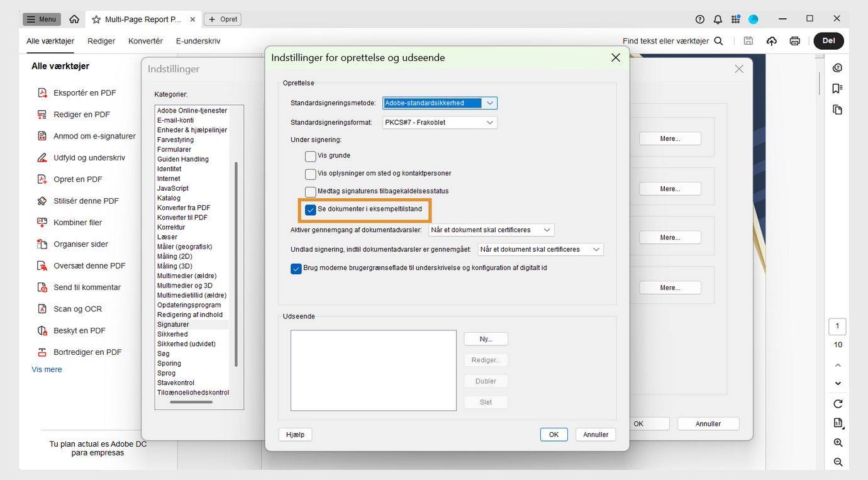Viewport: 868px width, 480px height.
Task: Select the Konvertér tab
Action: pos(145,41)
